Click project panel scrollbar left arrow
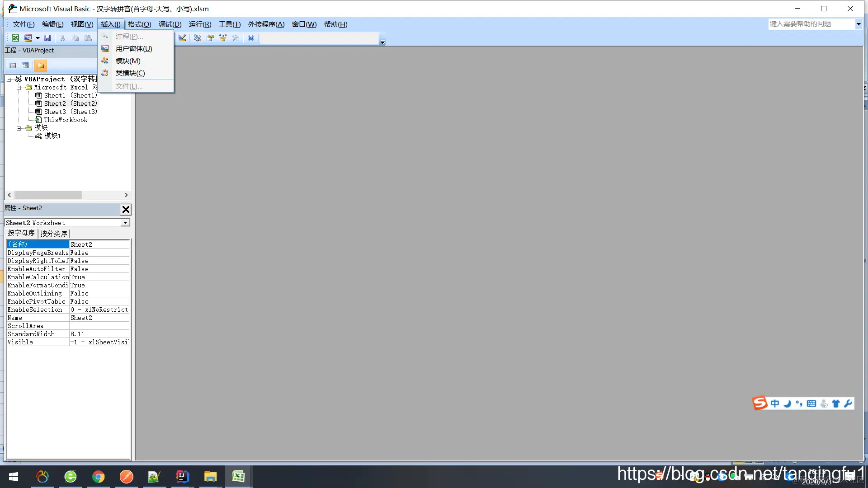 tap(9, 195)
